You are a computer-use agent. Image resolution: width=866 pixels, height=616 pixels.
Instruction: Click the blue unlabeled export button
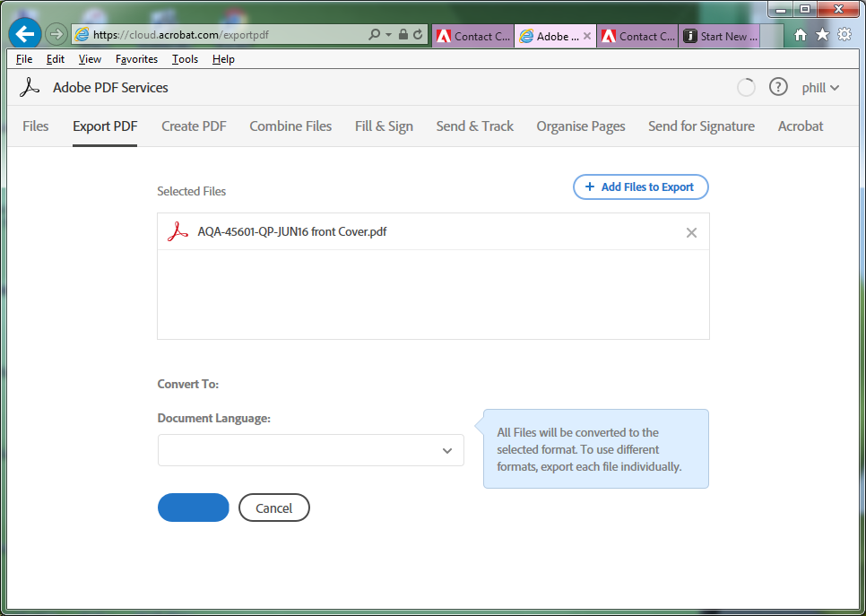[x=194, y=508]
